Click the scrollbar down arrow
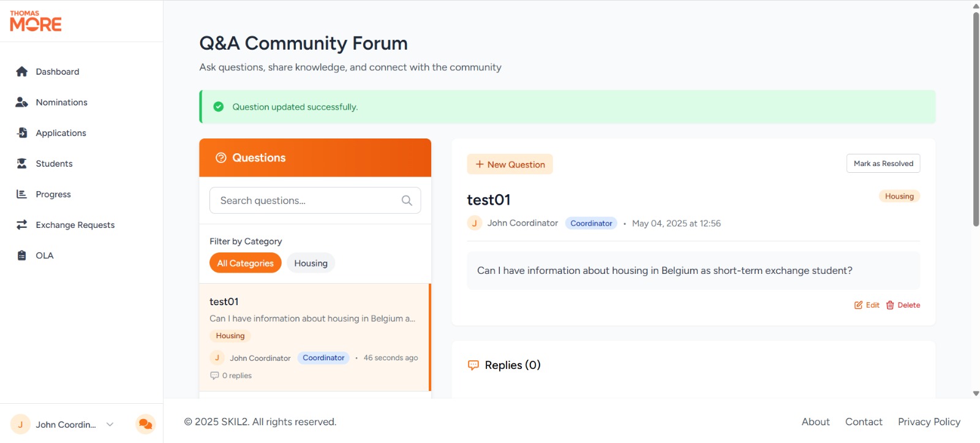This screenshot has width=980, height=443. click(976, 393)
